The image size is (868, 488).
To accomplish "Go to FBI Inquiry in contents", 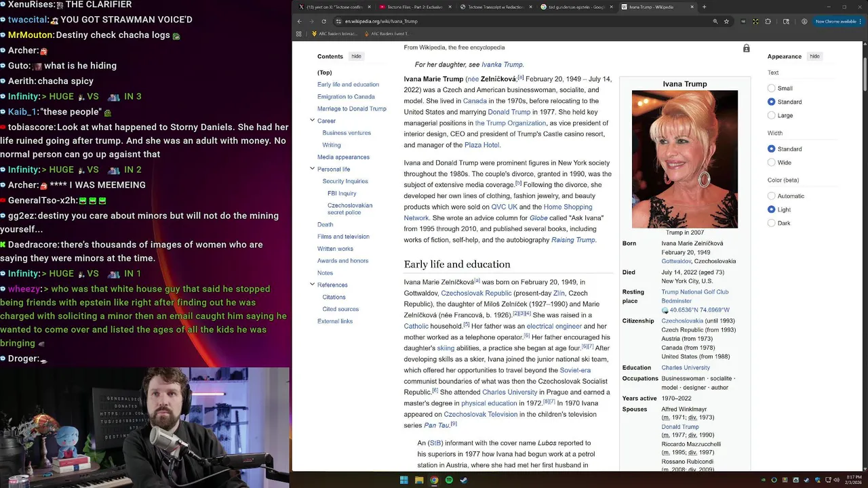I will coord(342,193).
